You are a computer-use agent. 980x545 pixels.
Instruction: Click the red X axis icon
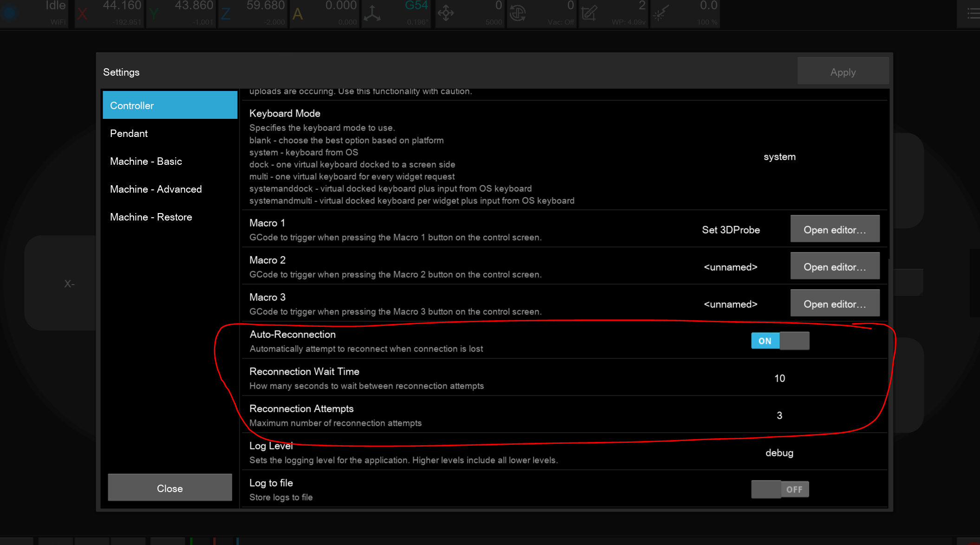[83, 14]
